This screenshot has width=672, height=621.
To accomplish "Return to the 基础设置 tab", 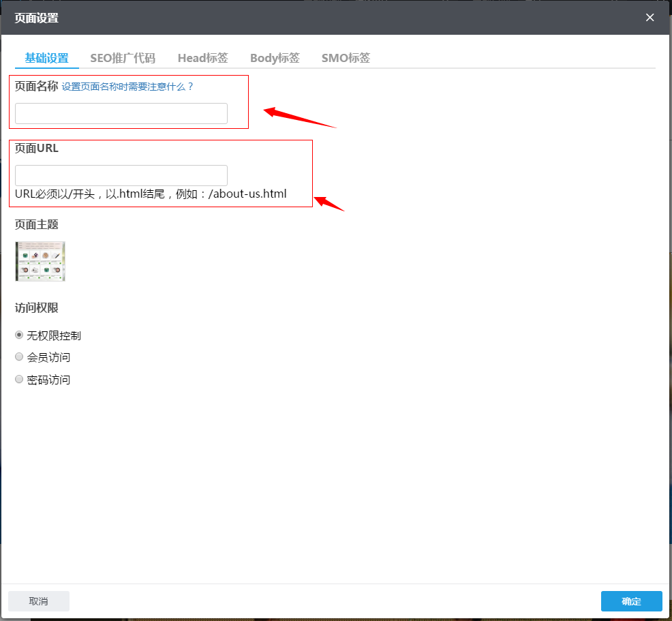I will point(46,58).
